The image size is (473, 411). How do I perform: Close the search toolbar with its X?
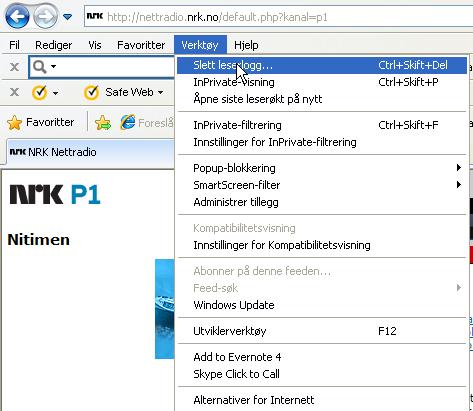(x=14, y=67)
